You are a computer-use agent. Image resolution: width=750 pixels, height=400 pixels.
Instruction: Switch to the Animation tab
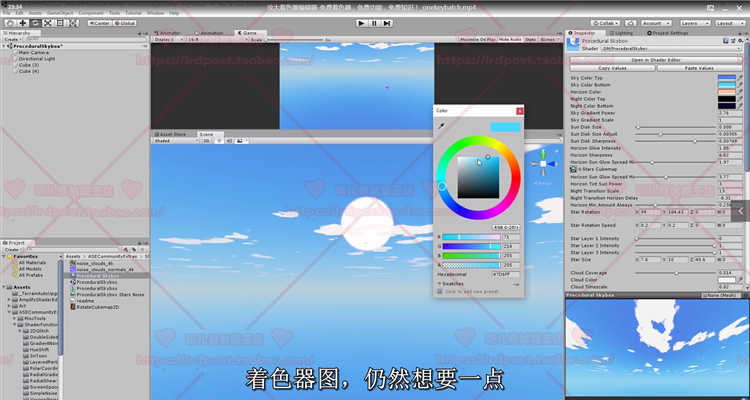point(209,33)
